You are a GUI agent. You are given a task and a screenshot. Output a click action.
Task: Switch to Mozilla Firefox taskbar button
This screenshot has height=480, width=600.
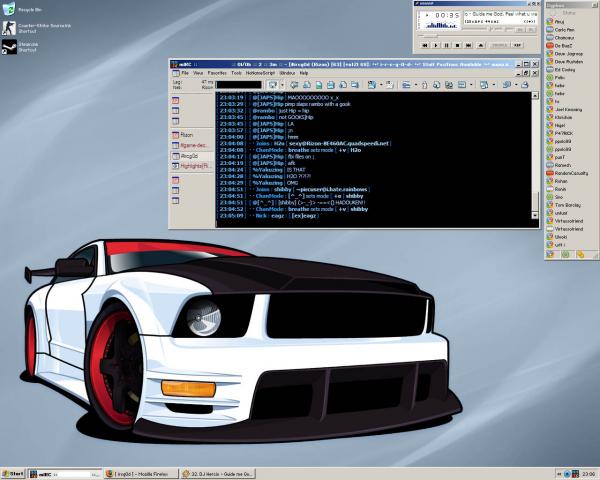click(142, 474)
